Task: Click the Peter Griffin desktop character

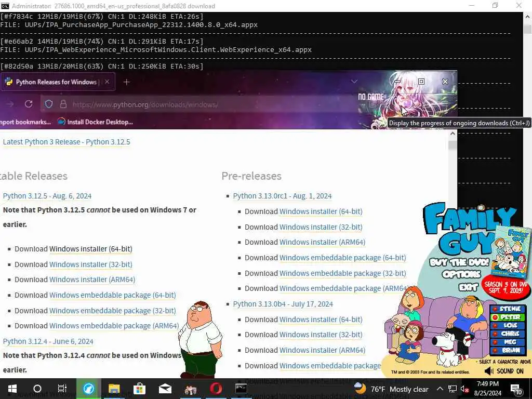Action: click(x=199, y=339)
